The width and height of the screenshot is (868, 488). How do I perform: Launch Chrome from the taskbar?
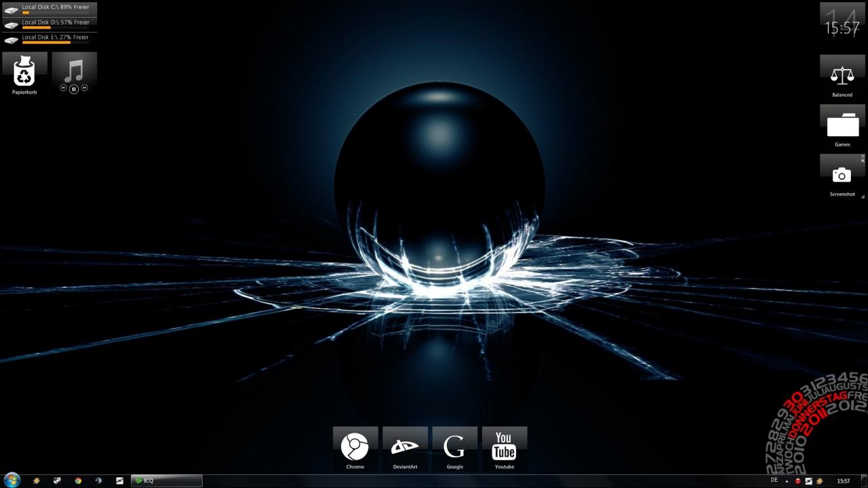[78, 481]
